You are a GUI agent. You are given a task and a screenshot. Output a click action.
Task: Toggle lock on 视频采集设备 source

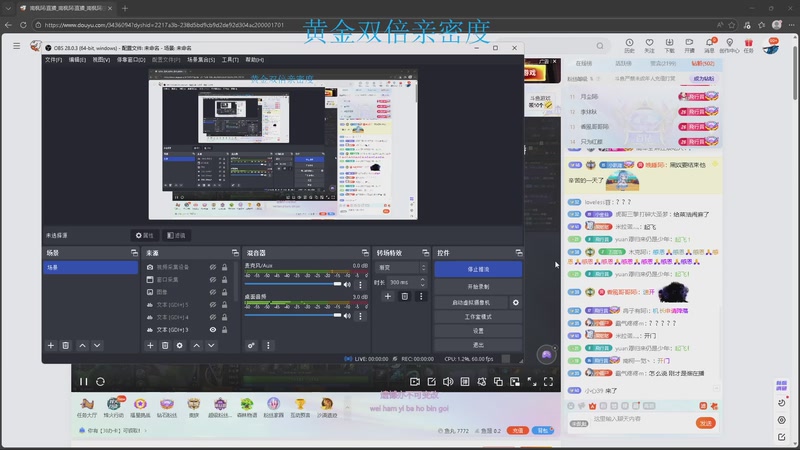coord(224,267)
